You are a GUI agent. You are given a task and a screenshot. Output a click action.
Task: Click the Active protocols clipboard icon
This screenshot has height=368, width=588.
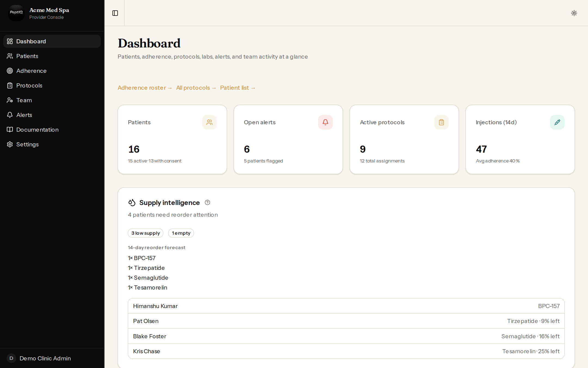pos(441,122)
